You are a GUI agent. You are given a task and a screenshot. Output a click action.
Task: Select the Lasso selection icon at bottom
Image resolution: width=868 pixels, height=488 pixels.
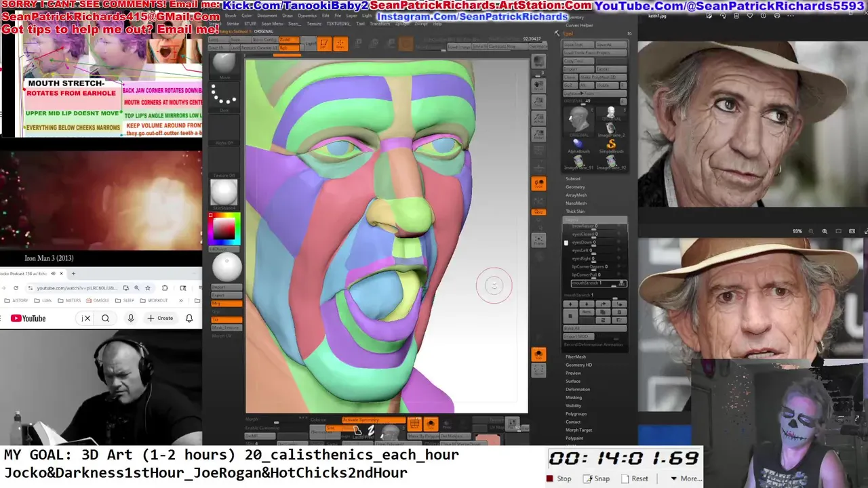coord(358,430)
